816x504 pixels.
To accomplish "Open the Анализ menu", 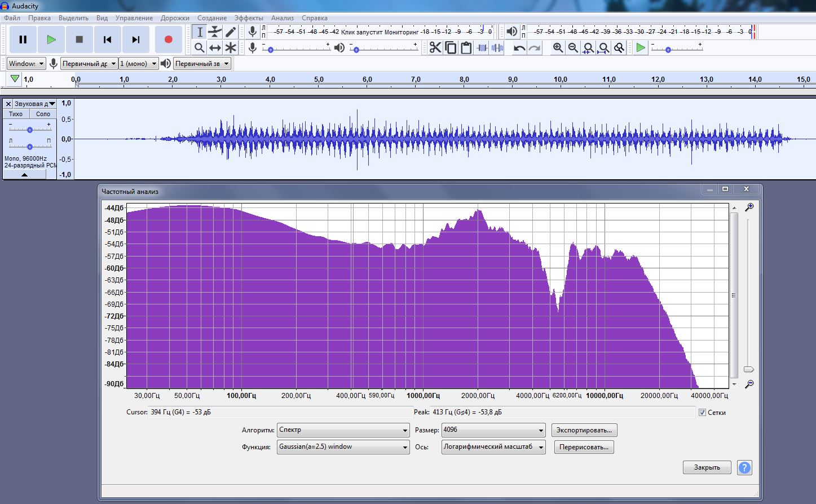I will pyautogui.click(x=282, y=18).
